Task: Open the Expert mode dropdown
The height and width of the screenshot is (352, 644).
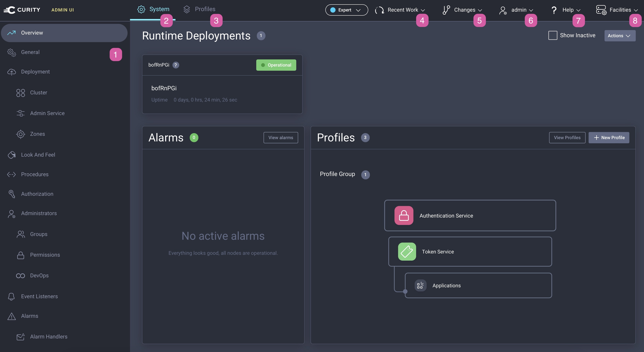Action: (x=346, y=10)
